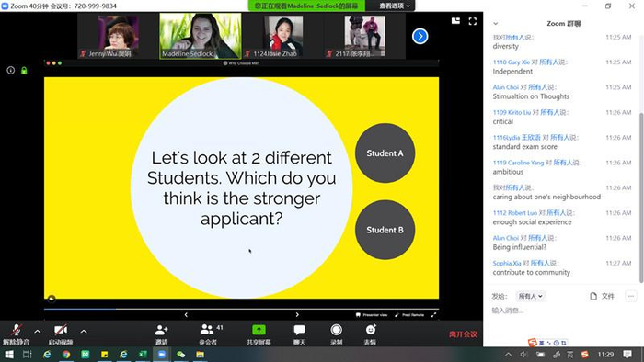Click the chat message input field
The width and height of the screenshot is (644, 362).
(563, 311)
